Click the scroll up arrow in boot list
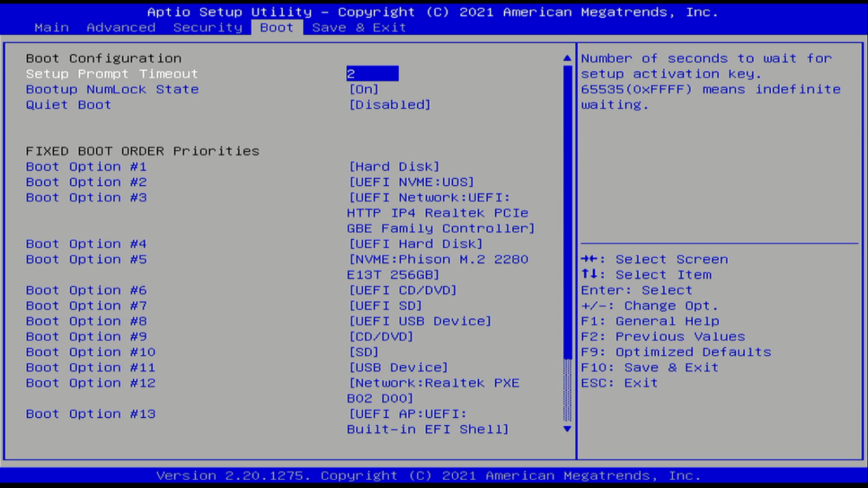 (567, 59)
